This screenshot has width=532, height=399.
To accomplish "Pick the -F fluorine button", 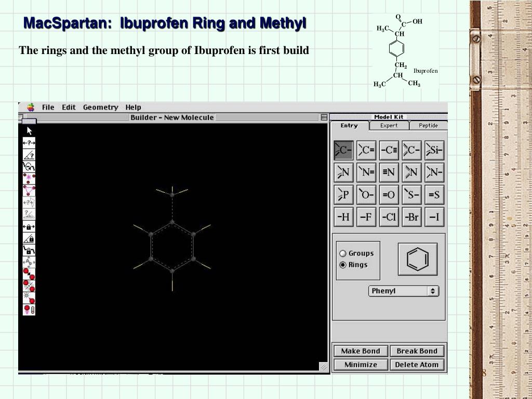I will [x=366, y=217].
